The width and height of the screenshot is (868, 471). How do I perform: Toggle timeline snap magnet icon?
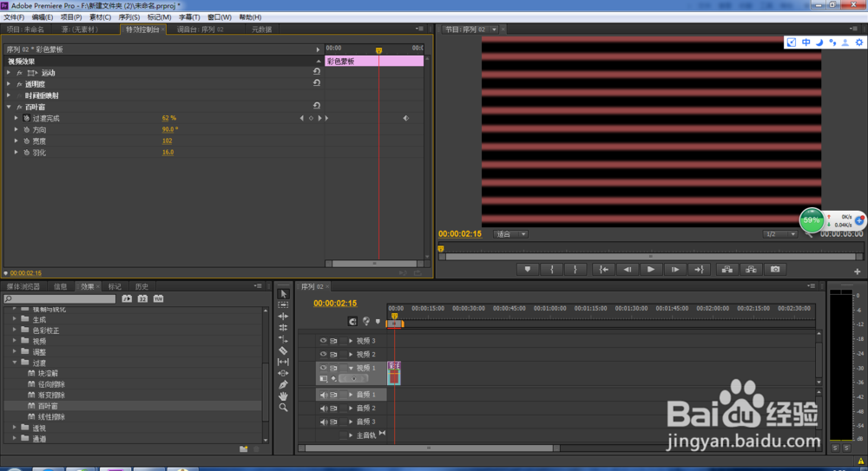(x=352, y=322)
